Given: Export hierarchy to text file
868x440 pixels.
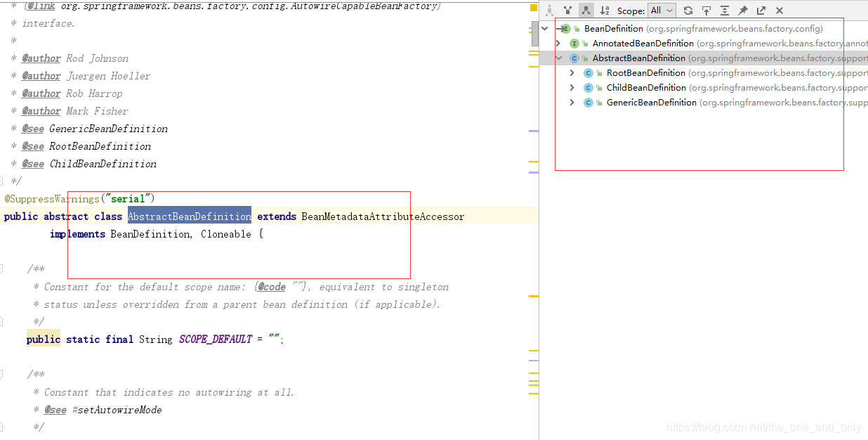Looking at the screenshot, I should tap(761, 11).
